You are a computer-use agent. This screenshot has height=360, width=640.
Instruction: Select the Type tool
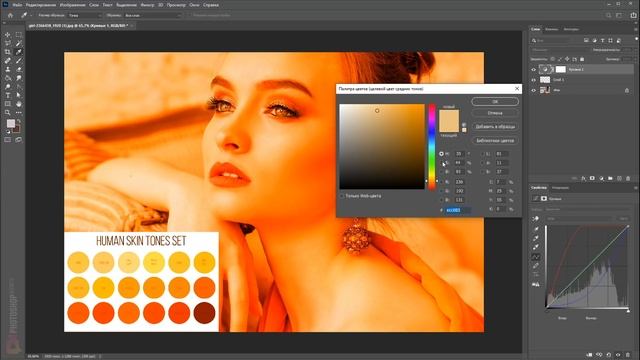click(x=8, y=95)
